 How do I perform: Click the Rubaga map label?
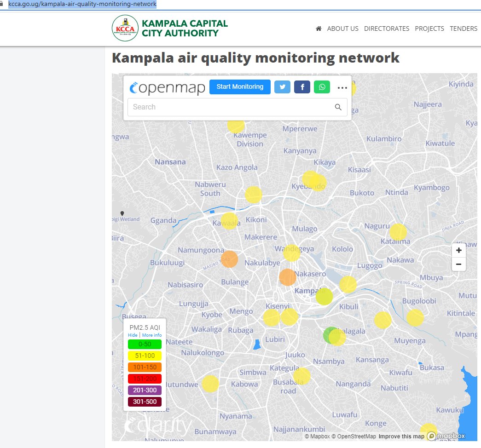point(240,331)
